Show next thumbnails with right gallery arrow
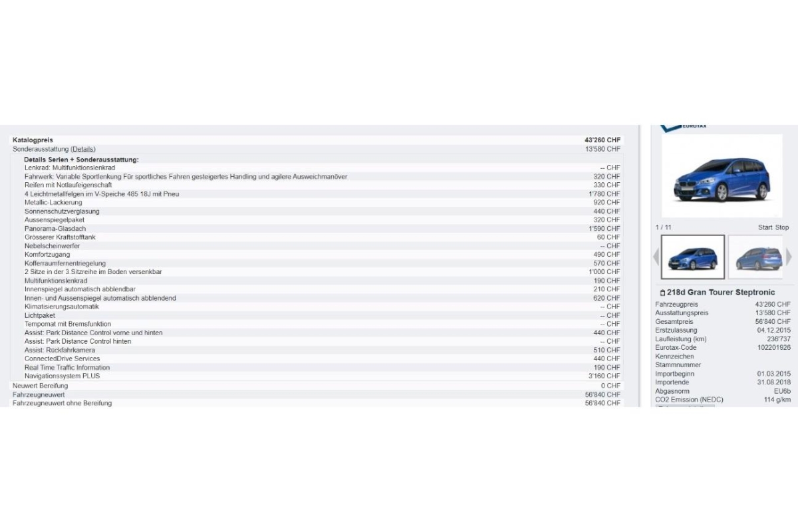This screenshot has height=532, width=798. click(789, 257)
